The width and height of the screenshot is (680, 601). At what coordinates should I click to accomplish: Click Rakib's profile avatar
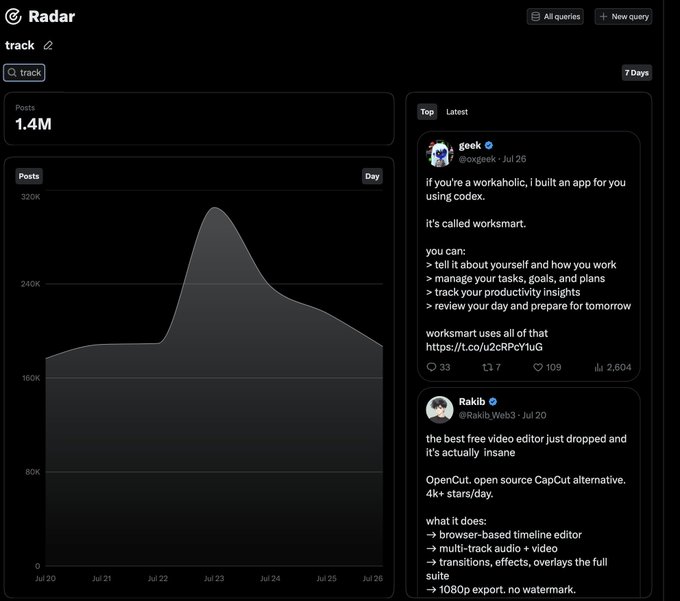pyautogui.click(x=440, y=409)
